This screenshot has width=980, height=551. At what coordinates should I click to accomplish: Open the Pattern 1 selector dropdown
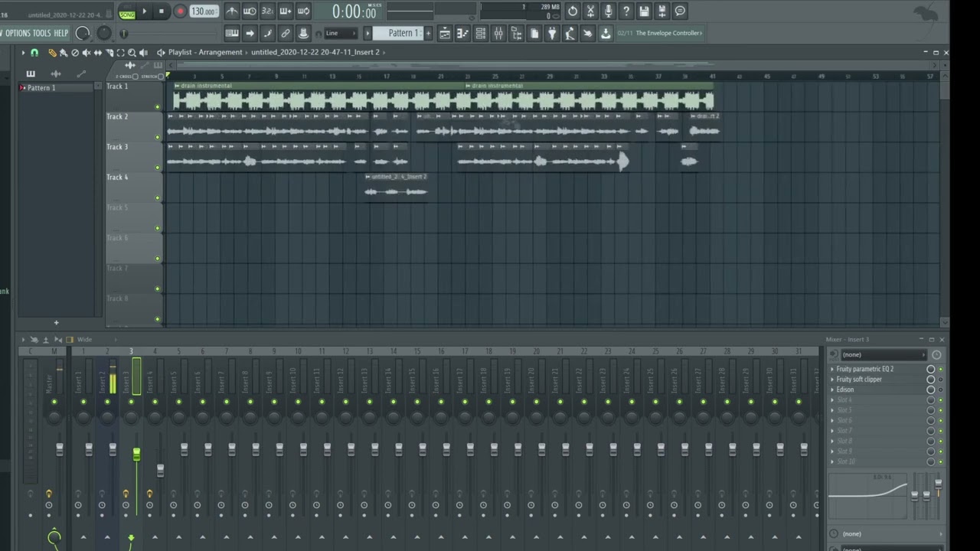[398, 33]
